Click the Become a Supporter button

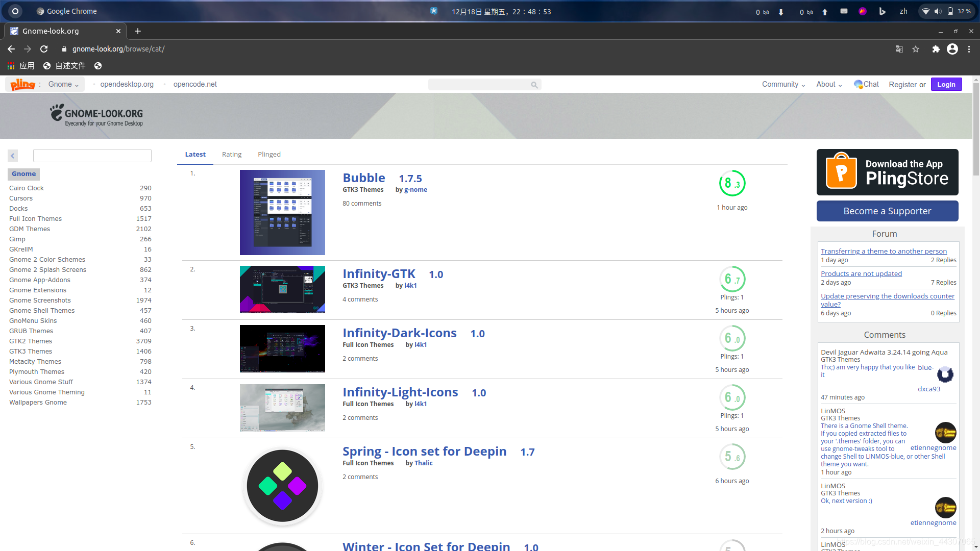click(887, 211)
